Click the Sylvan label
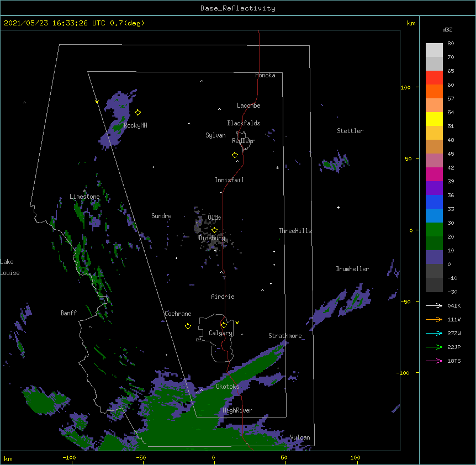The width and height of the screenshot is (476, 465). click(215, 135)
